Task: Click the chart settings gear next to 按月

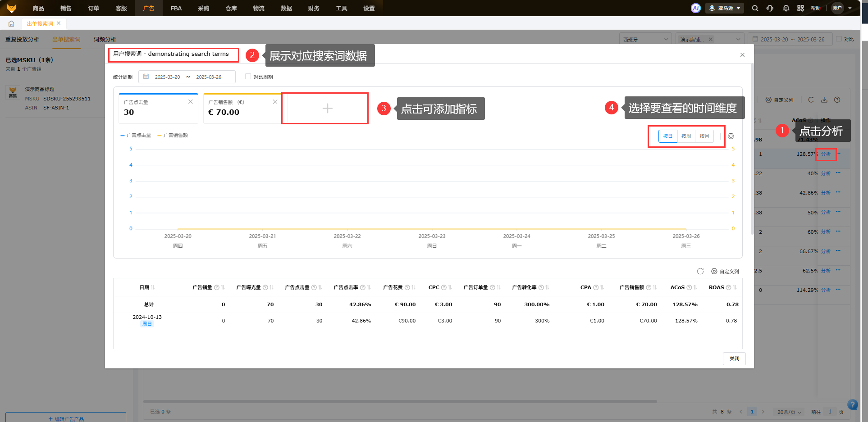Action: click(x=731, y=136)
